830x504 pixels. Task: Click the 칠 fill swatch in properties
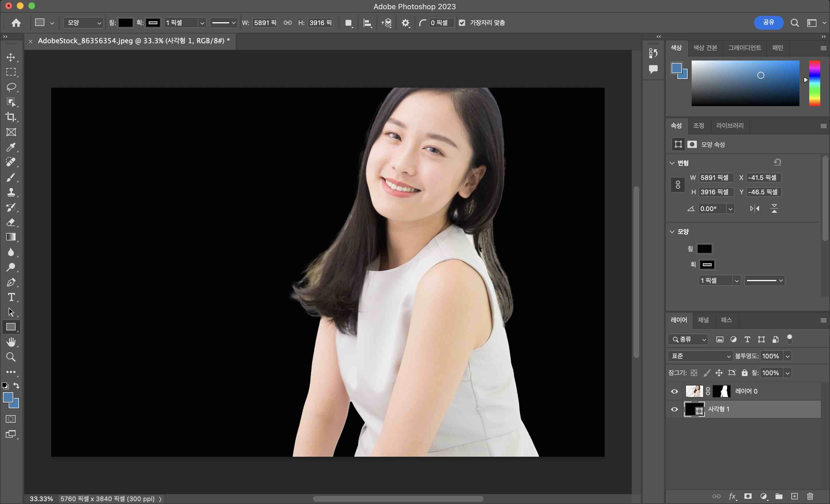704,249
